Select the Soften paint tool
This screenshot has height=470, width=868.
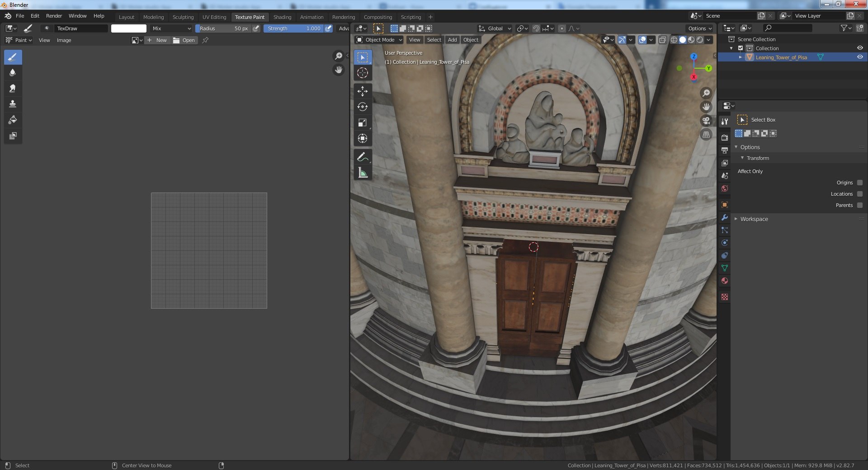pos(13,73)
